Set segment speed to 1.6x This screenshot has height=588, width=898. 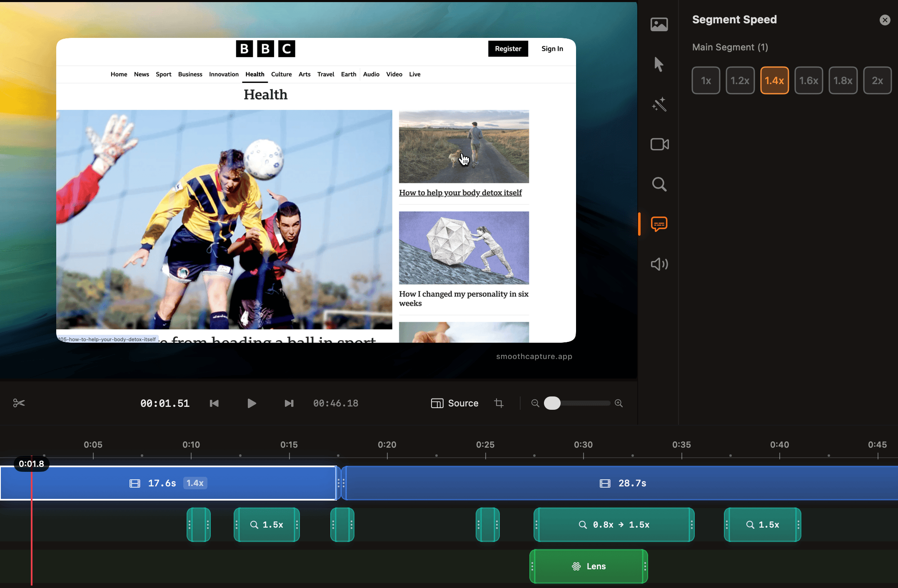[808, 80]
